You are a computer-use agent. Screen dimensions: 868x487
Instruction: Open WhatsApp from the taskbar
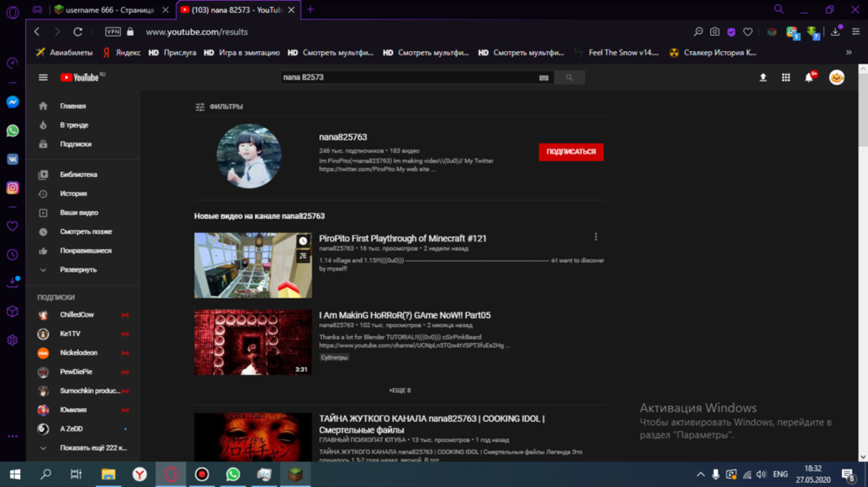[x=233, y=474]
